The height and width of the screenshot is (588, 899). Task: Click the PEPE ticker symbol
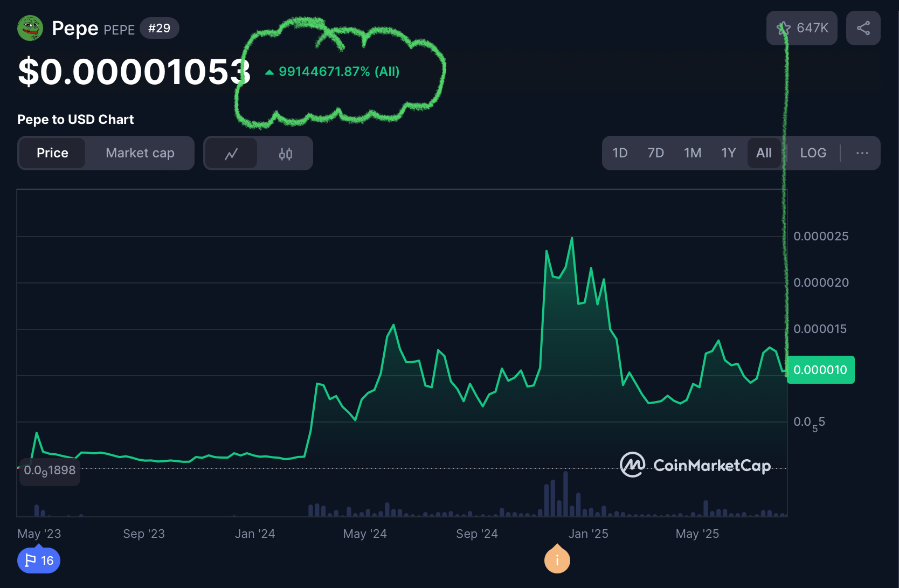click(x=119, y=30)
